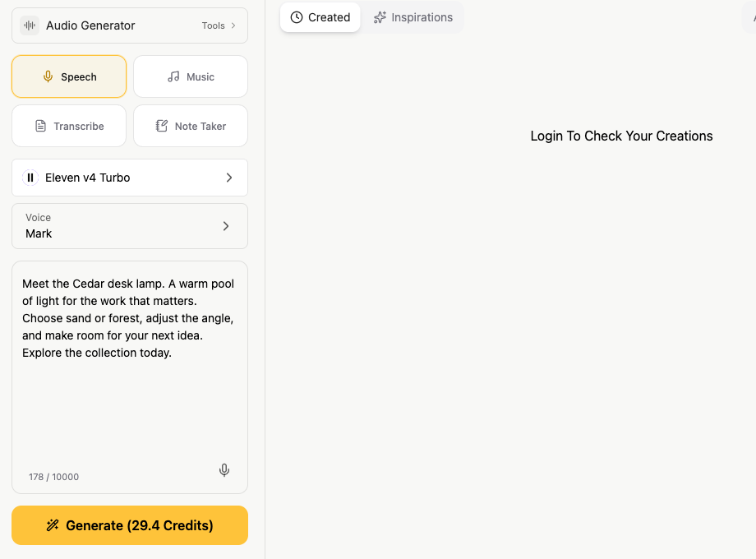This screenshot has height=559, width=756.
Task: Click the magic wand icon on Generate button
Action: click(53, 525)
